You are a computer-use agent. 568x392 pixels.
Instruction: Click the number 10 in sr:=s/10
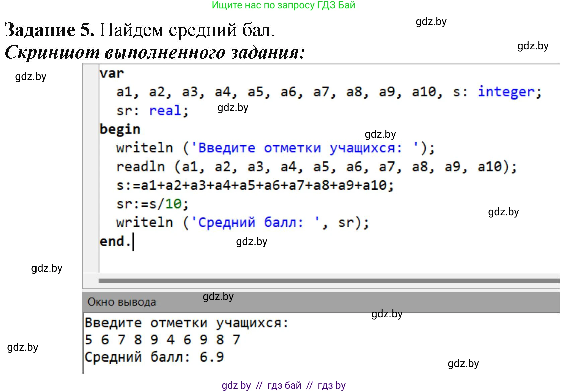click(173, 204)
